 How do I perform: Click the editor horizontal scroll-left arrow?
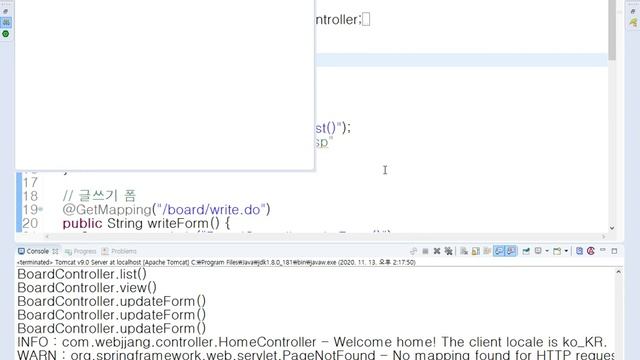[x=47, y=236]
